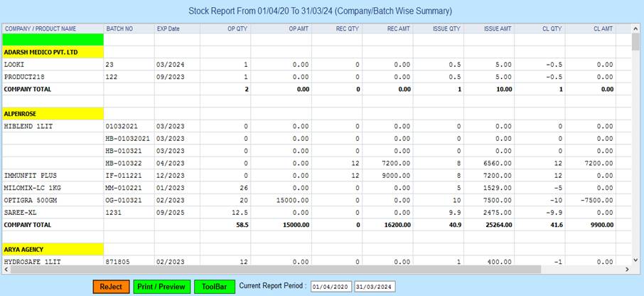Click the vertical scrollbar up arrow
This screenshot has width=644, height=296.
635,28
